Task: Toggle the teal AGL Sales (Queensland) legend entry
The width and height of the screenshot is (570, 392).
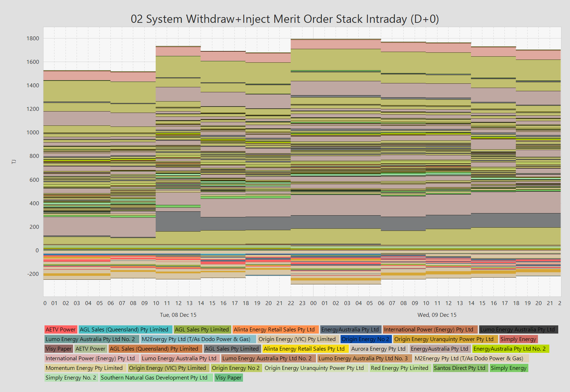Action: tap(124, 330)
